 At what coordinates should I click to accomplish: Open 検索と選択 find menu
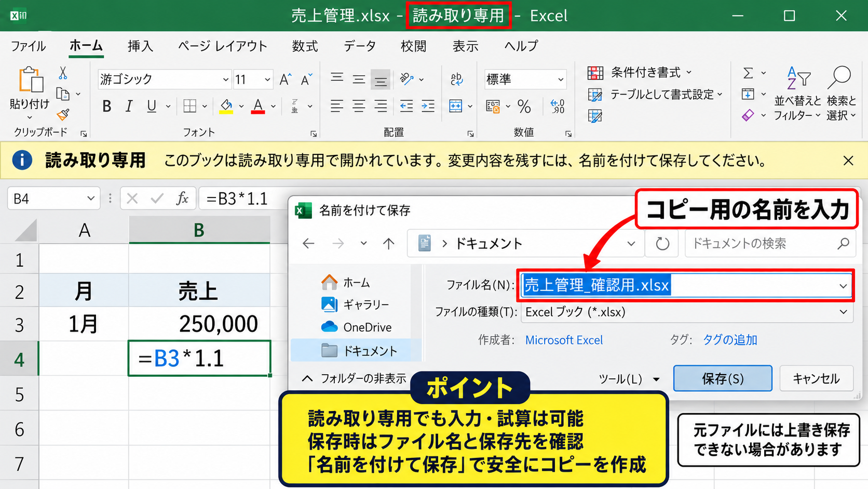(841, 94)
